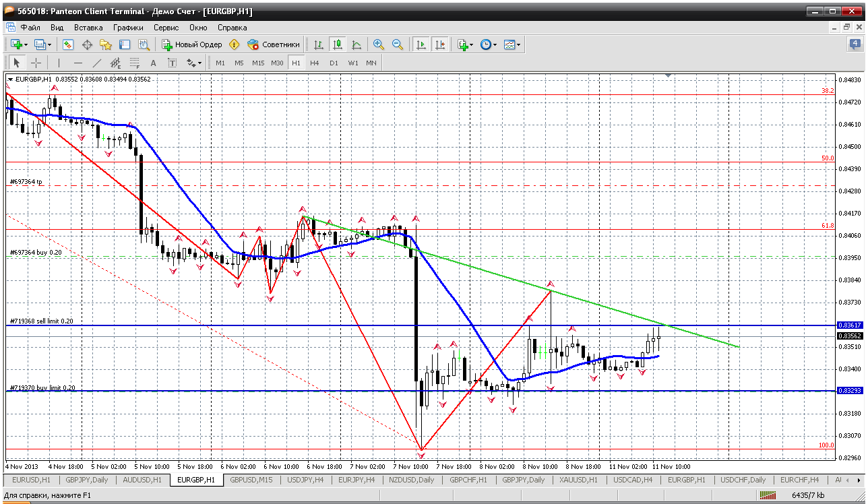Viewport: 868px width, 504px height.
Task: Click the Новый Ордер button
Action: pos(191,44)
